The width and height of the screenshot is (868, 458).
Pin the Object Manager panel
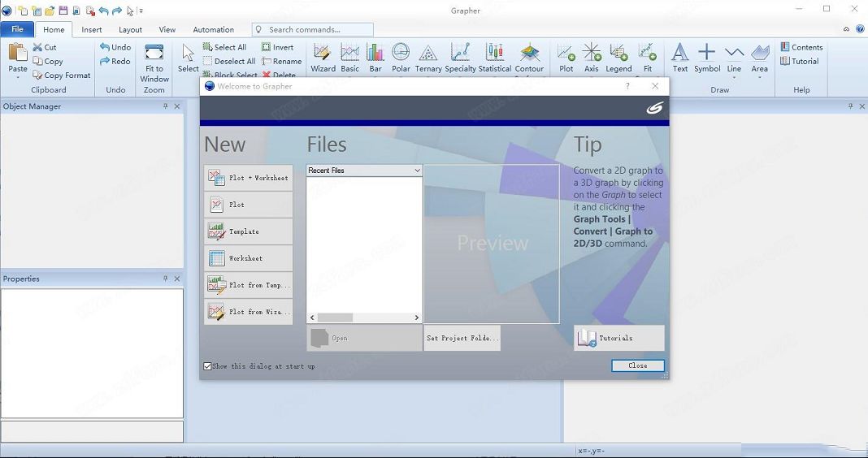(x=166, y=106)
